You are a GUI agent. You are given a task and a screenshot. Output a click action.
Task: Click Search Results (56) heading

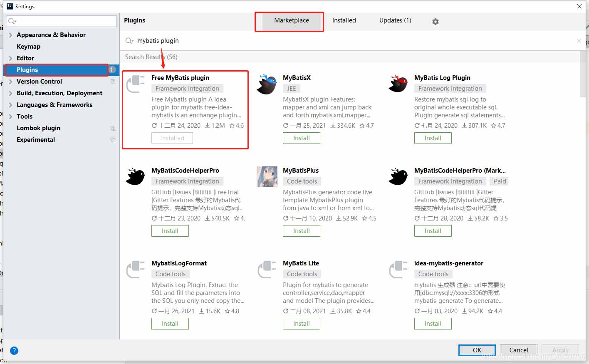point(151,57)
